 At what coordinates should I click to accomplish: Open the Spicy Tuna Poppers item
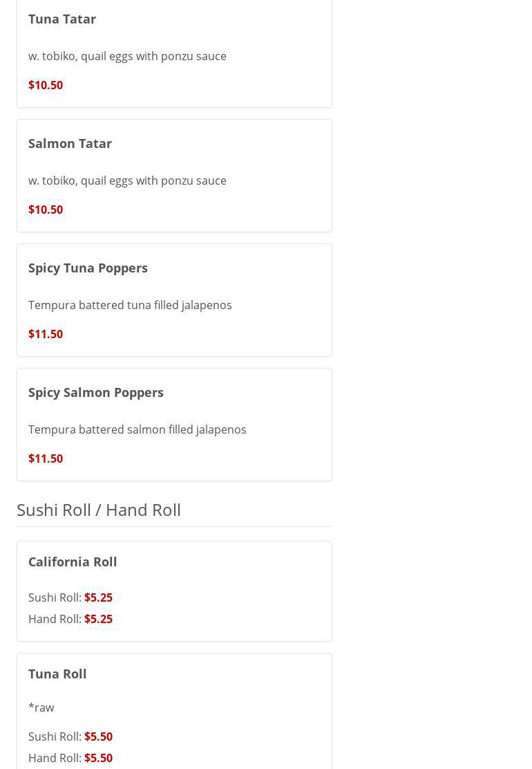pyautogui.click(x=88, y=268)
